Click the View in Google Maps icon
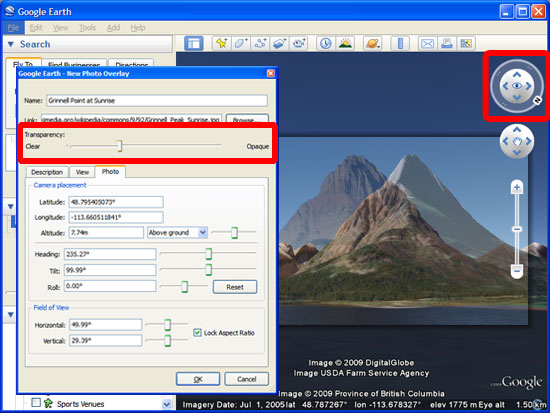This screenshot has width=550, height=413. (466, 44)
